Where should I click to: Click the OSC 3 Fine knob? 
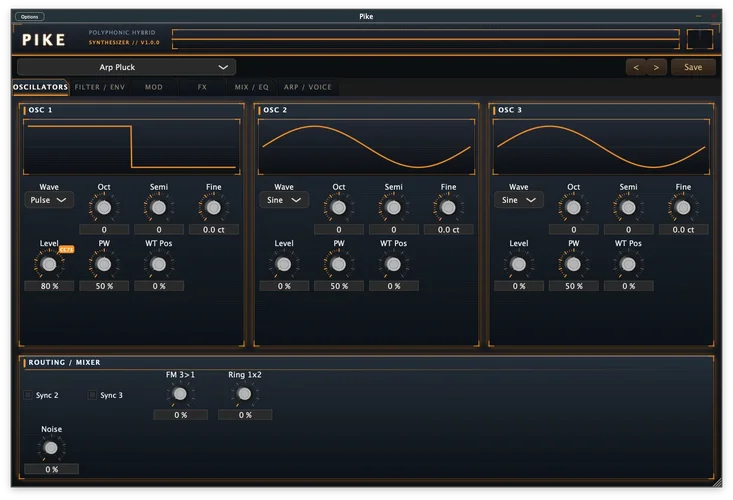[x=683, y=207]
